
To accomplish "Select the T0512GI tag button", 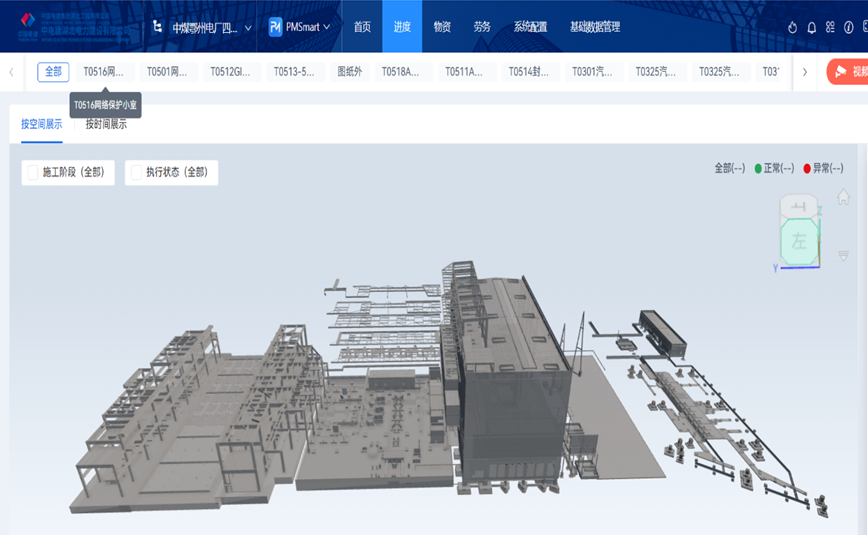I will pos(231,72).
